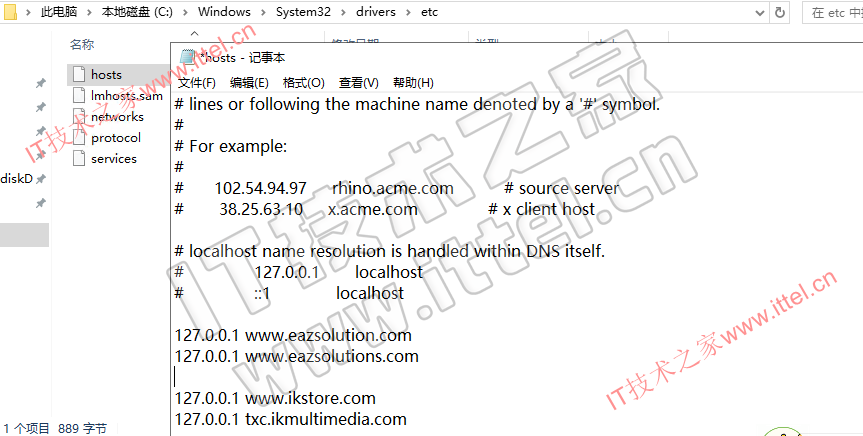Expand the chevron after 本地磁盘 (C:)
The image size is (863, 436).
(185, 12)
